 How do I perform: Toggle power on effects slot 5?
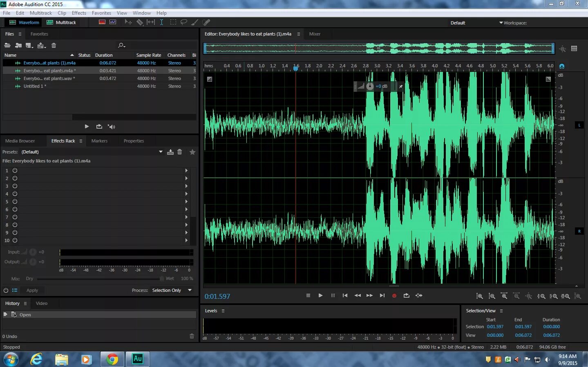(x=15, y=201)
